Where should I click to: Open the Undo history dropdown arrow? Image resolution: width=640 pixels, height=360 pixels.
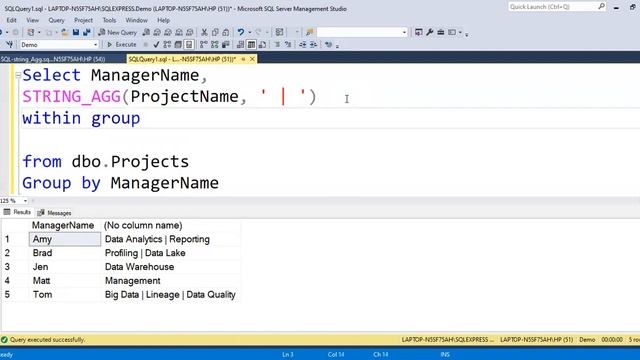pos(250,32)
